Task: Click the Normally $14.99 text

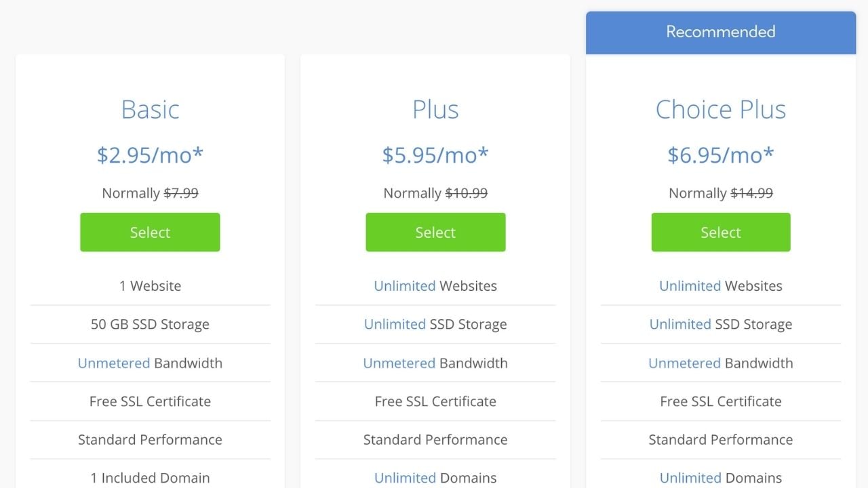Action: pyautogui.click(x=721, y=193)
